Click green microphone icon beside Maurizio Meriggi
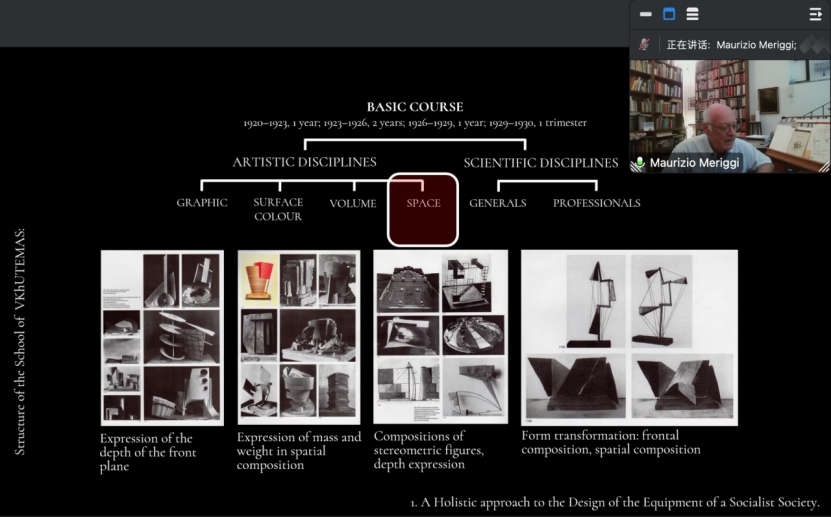This screenshot has height=517, width=831. [x=640, y=163]
